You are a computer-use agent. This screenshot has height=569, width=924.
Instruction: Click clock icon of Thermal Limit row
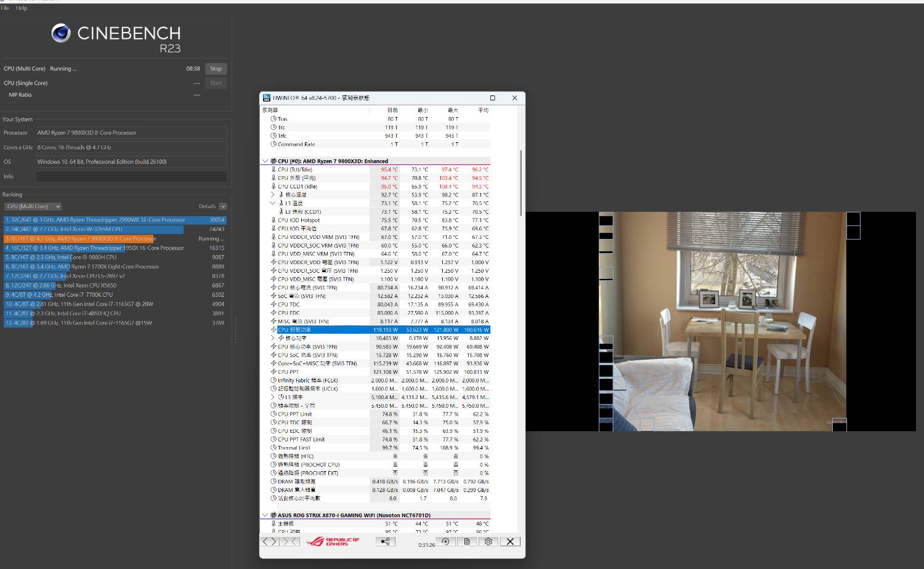pyautogui.click(x=274, y=448)
